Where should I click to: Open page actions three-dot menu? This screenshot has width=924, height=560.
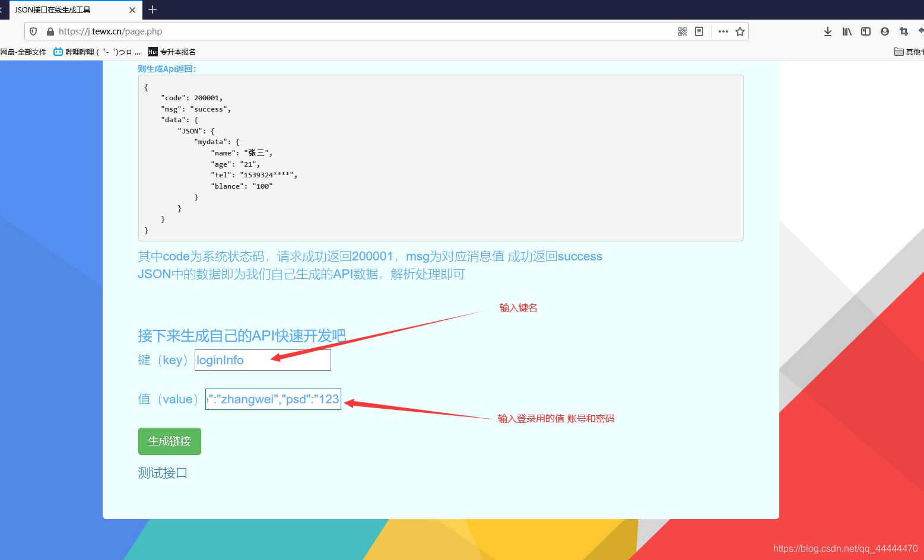[723, 31]
